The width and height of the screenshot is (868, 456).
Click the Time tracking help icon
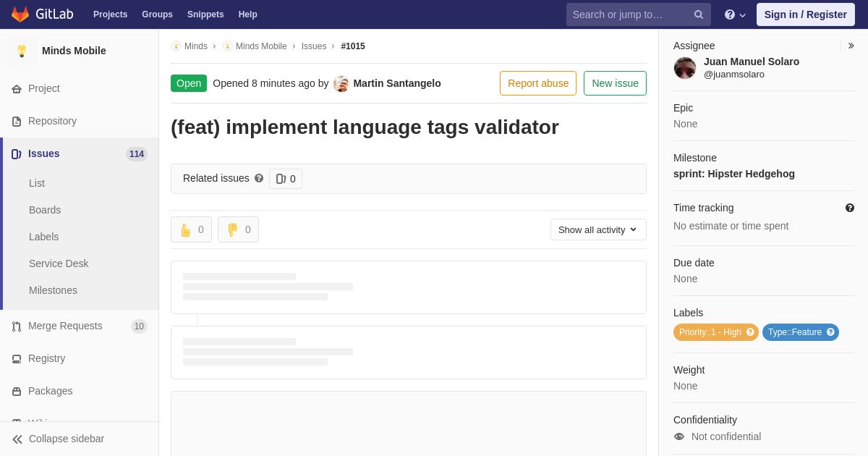pyautogui.click(x=850, y=208)
